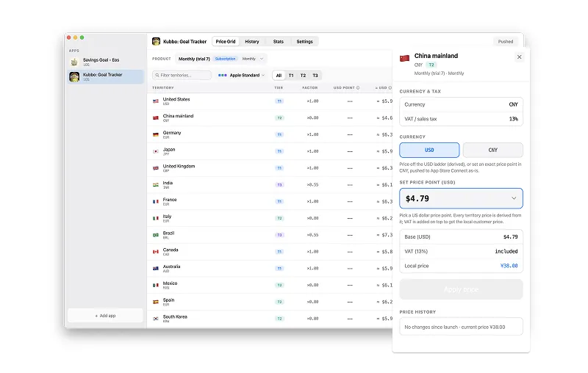The image size is (588, 373).
Task: Select the Germany territory name
Action: [x=172, y=133]
